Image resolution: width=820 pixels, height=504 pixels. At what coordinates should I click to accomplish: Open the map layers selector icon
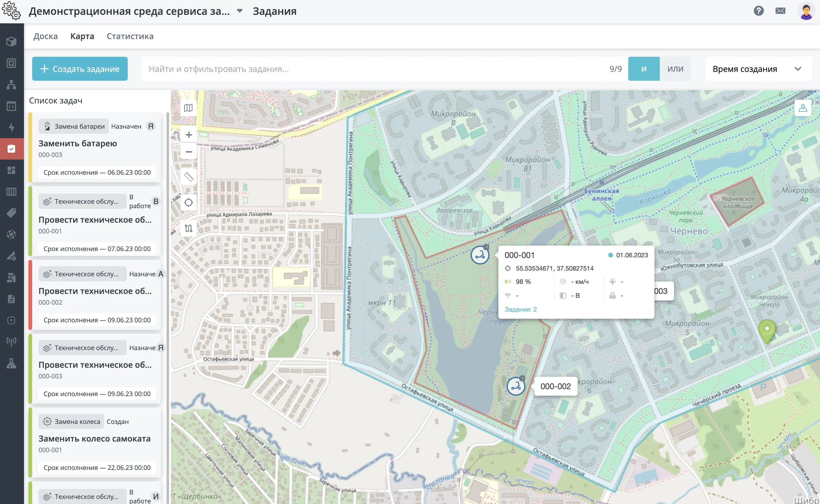click(188, 108)
